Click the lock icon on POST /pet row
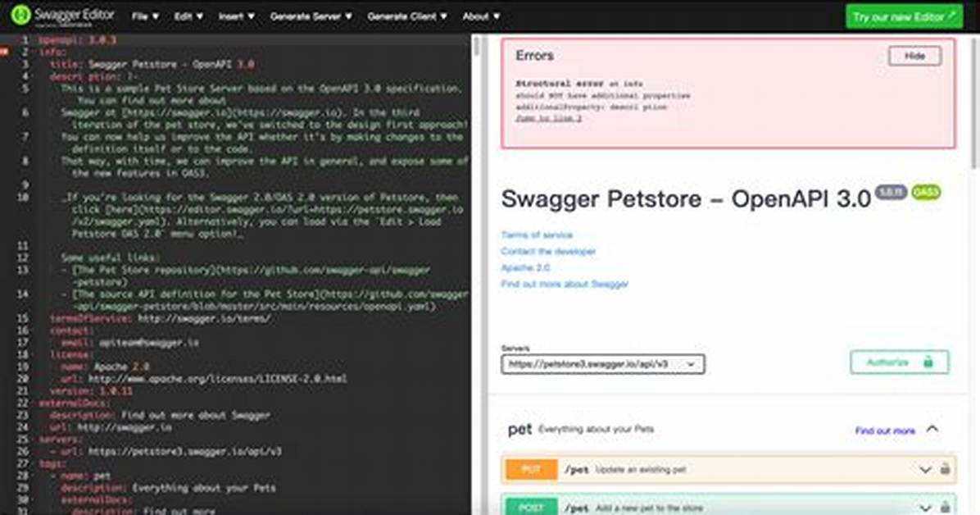The height and width of the screenshot is (515, 980). click(945, 507)
